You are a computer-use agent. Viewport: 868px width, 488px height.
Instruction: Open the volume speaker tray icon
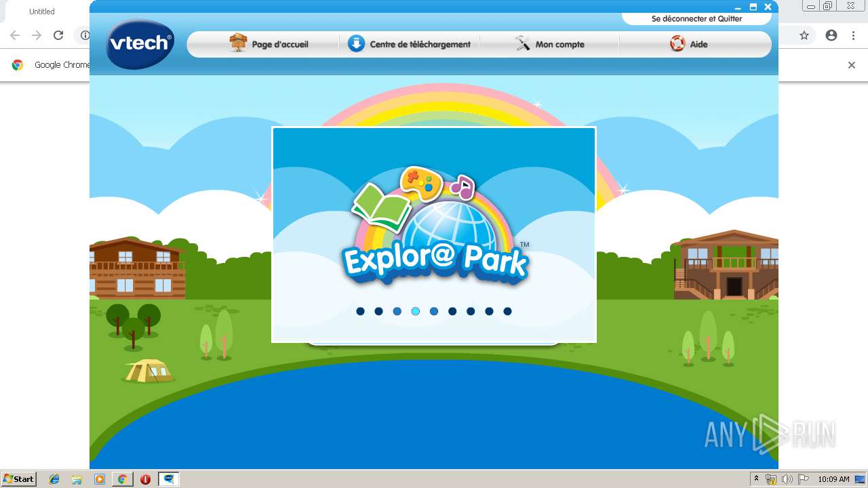tap(787, 479)
